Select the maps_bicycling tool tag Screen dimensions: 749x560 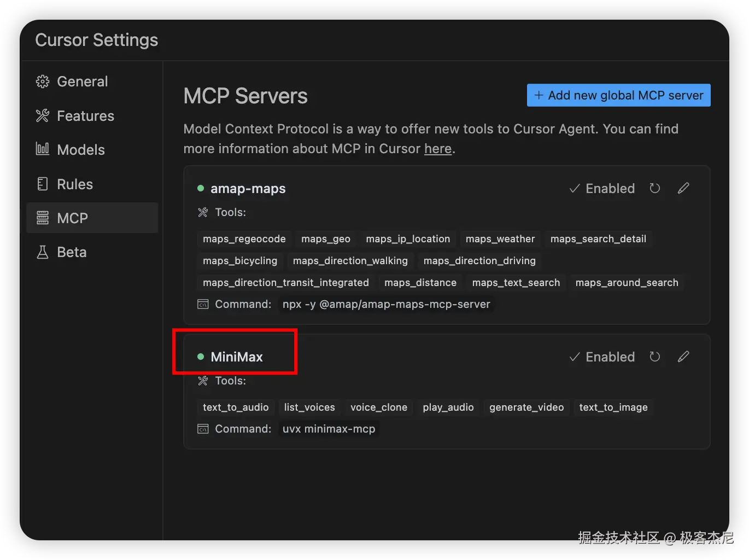240,261
